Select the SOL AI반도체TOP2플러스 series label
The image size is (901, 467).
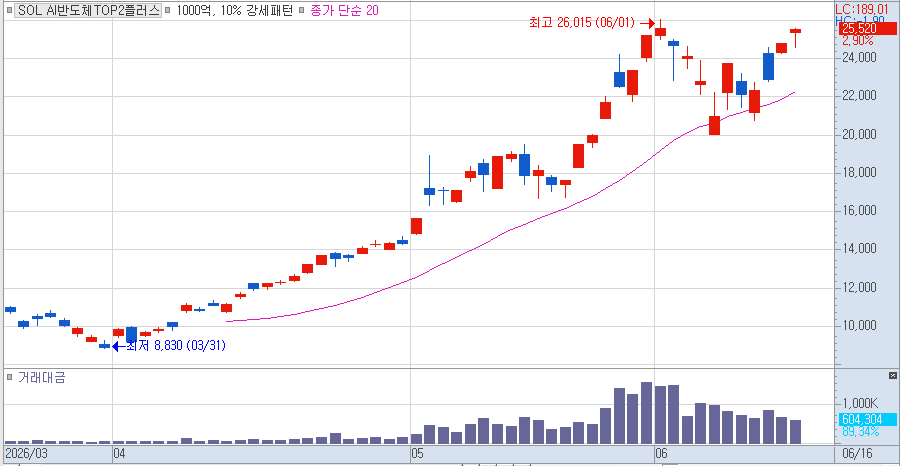point(88,10)
